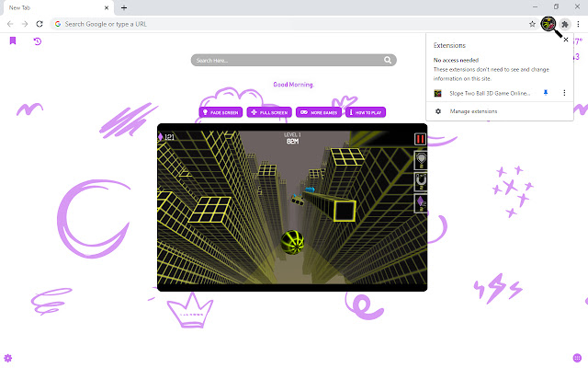Click the Manage extensions gear icon

(x=438, y=111)
